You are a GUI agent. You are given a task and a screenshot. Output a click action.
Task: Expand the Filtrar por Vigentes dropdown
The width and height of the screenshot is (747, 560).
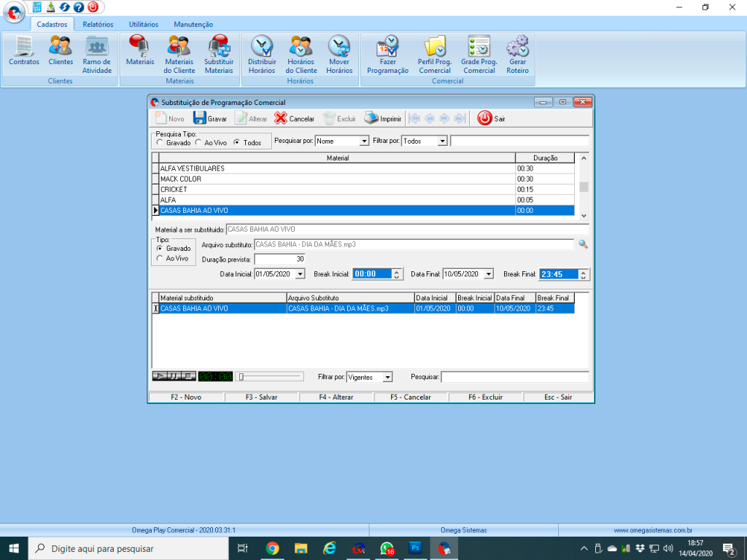point(387,377)
